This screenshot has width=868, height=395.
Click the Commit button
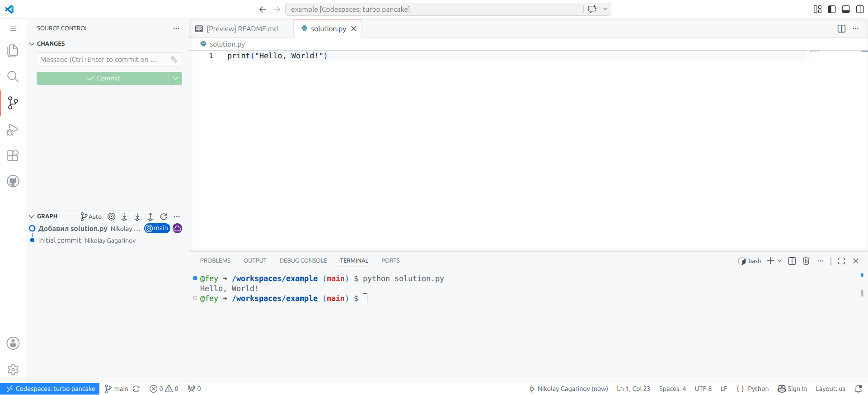[x=103, y=78]
